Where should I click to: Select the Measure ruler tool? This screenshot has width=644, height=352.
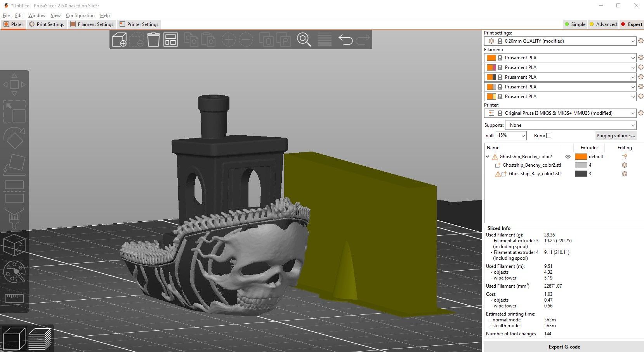(x=14, y=298)
